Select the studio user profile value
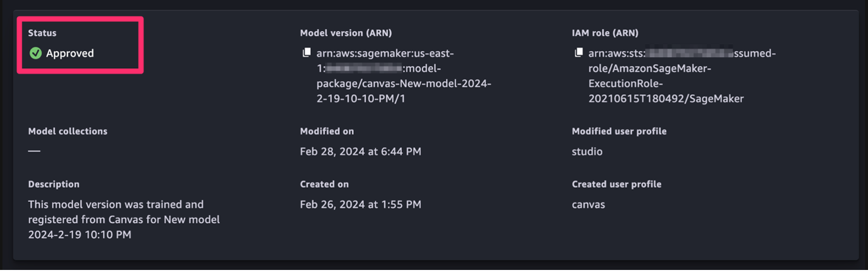Viewport: 868px width, 273px height. (587, 151)
